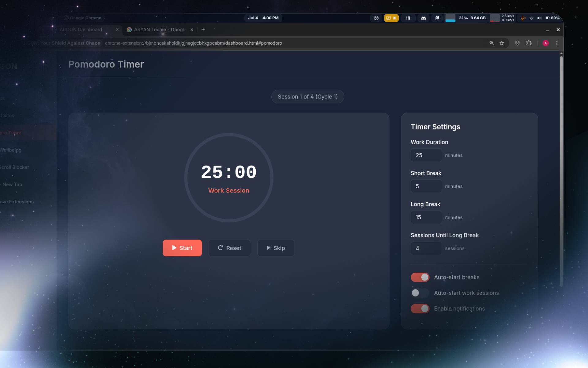
Task: Click the network speed indicator
Action: point(502,18)
